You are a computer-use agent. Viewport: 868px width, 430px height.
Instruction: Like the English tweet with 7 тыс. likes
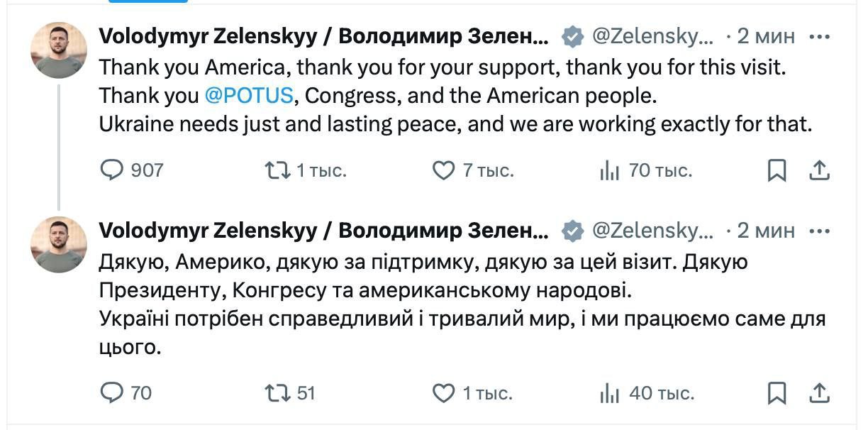click(x=444, y=170)
